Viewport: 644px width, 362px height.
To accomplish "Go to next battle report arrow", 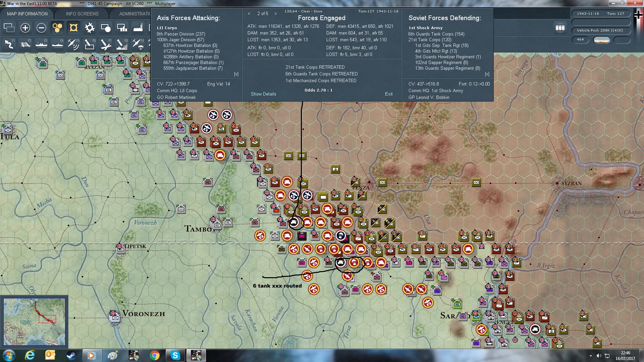I will pos(276,13).
